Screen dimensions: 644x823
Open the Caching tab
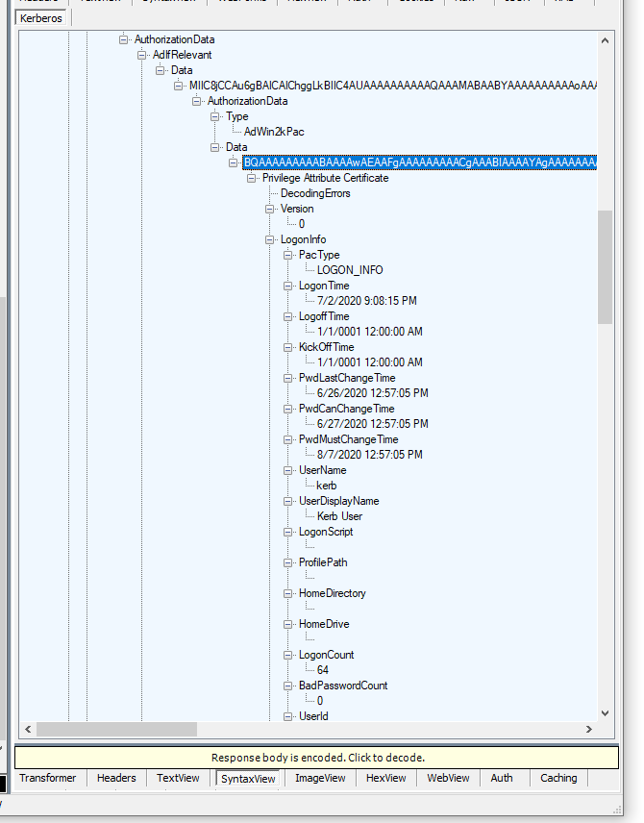click(558, 778)
